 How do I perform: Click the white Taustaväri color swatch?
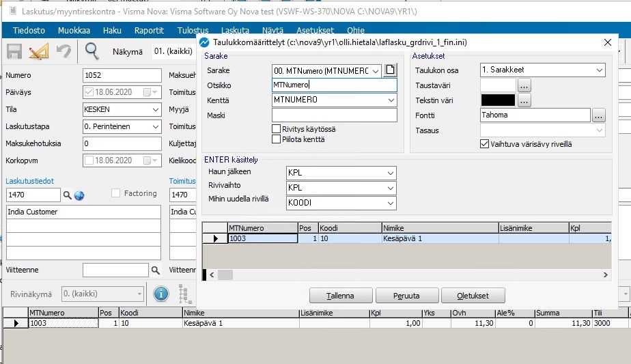(498, 85)
